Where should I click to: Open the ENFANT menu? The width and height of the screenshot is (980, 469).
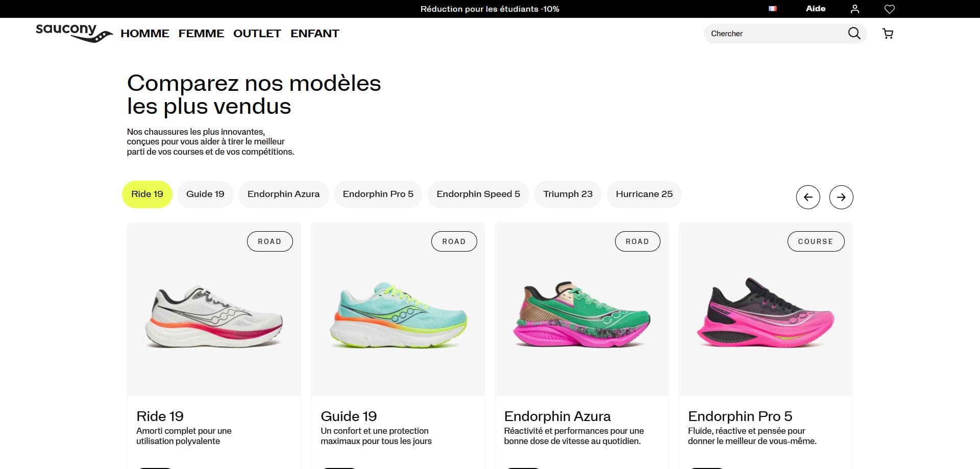pyautogui.click(x=315, y=34)
